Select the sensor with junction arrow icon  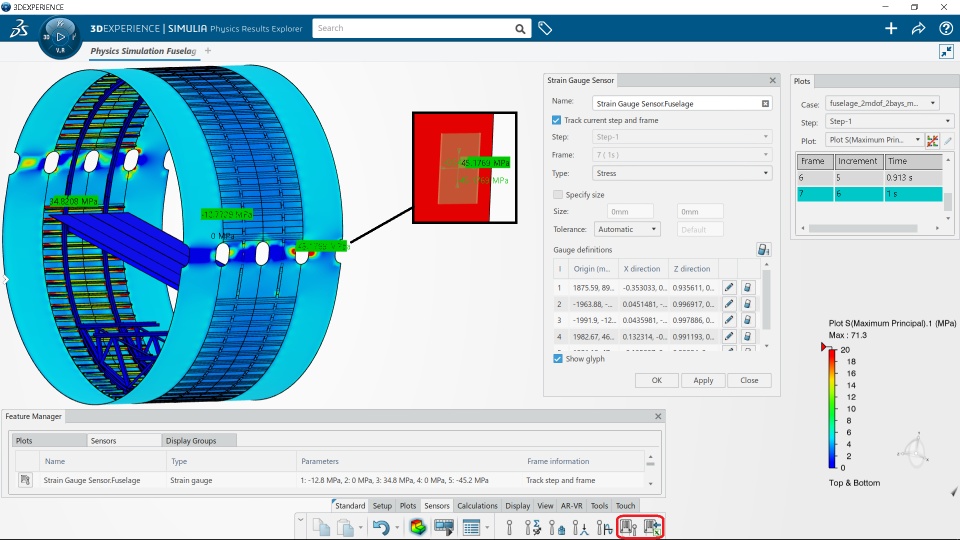click(x=580, y=527)
